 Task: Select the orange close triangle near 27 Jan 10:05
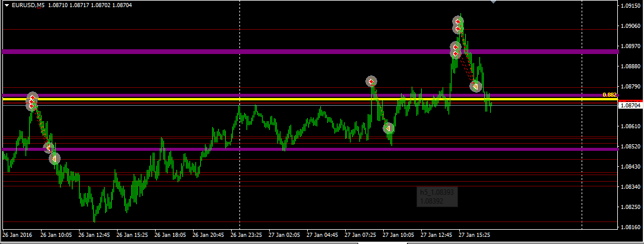tap(389, 128)
